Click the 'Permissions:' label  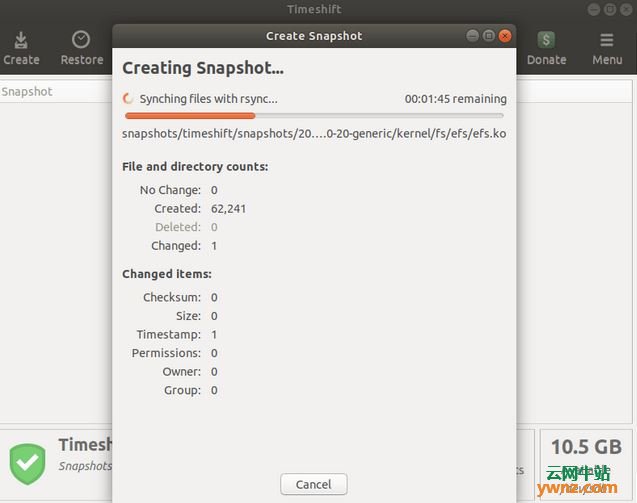coord(166,353)
